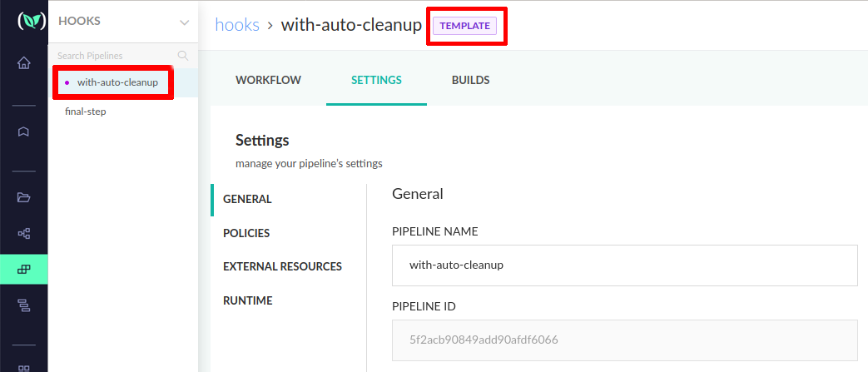
Task: Open External Resources settings section
Action: [282, 266]
